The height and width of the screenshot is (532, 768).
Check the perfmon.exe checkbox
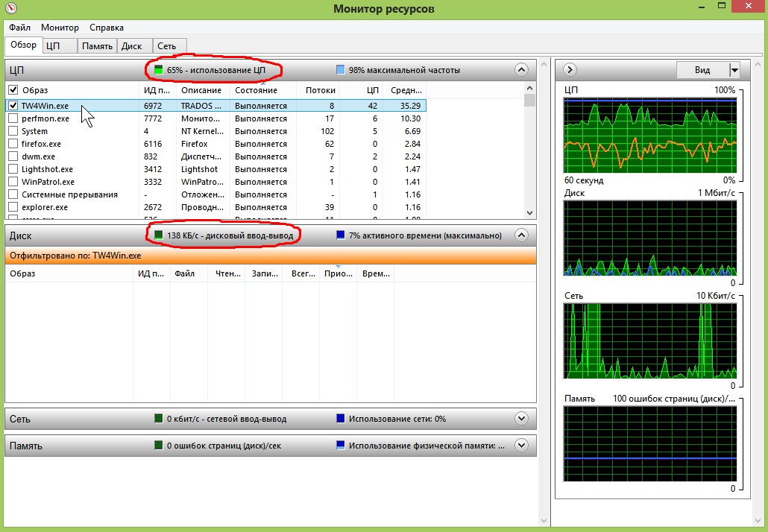pos(13,118)
